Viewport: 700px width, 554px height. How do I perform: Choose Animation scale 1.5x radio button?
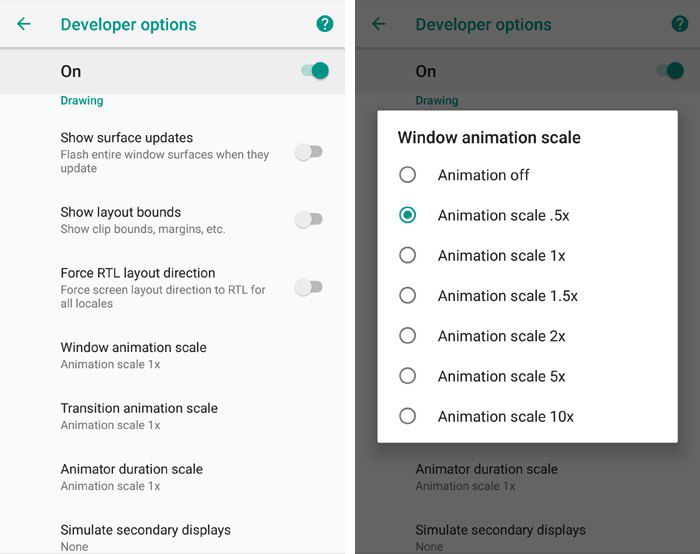click(x=407, y=295)
